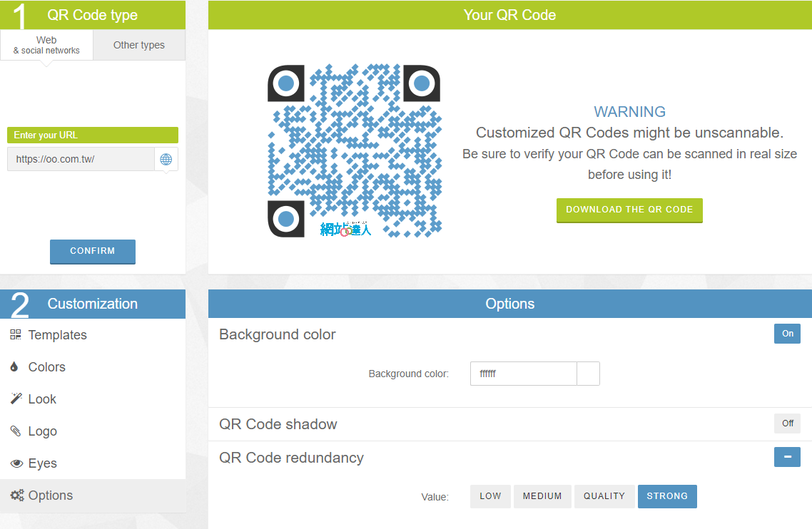Switch to Web & social networks tab

pos(46,45)
